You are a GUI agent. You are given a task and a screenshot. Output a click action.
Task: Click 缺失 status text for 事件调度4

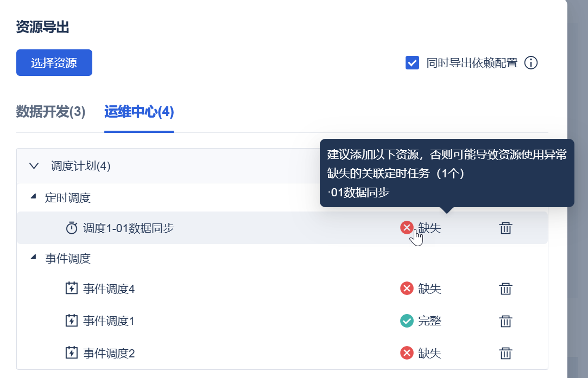point(429,289)
